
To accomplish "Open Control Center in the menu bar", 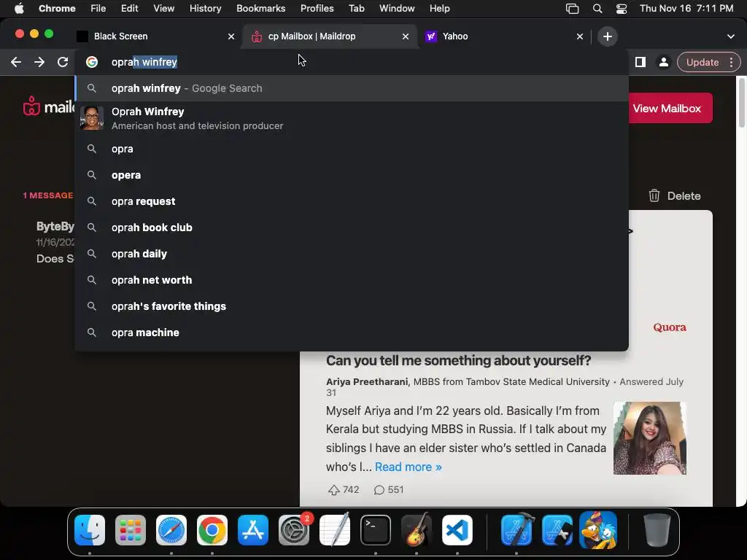I will point(622,8).
